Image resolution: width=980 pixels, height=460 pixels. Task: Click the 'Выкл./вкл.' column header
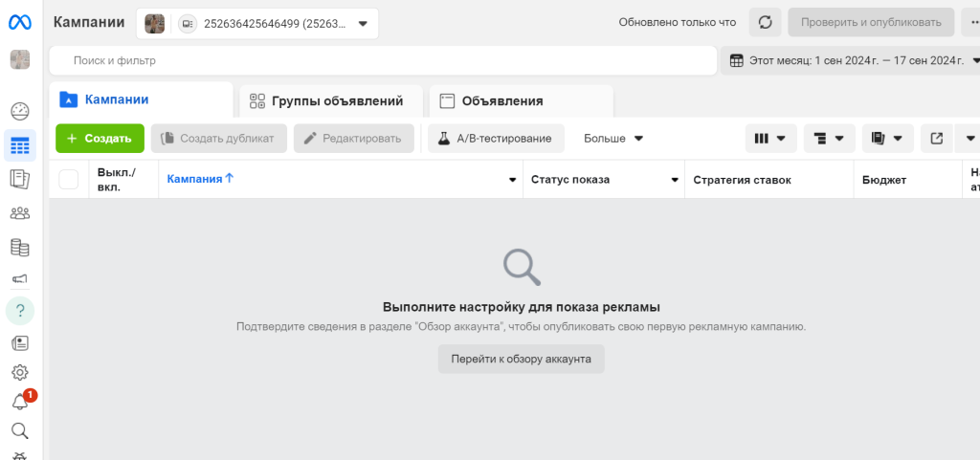117,179
